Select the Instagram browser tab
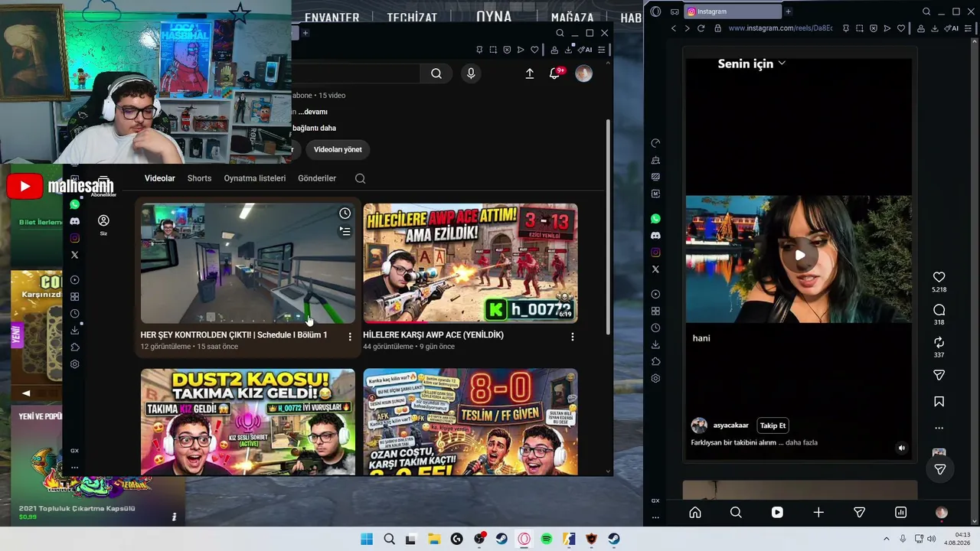980x551 pixels. 731,11
